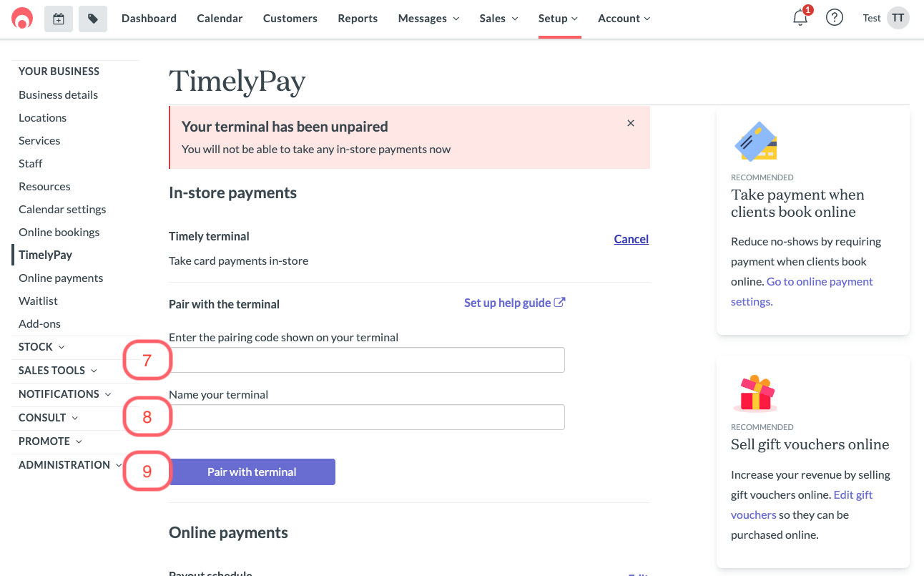
Task: Click the Timely logo home icon
Action: click(x=22, y=19)
